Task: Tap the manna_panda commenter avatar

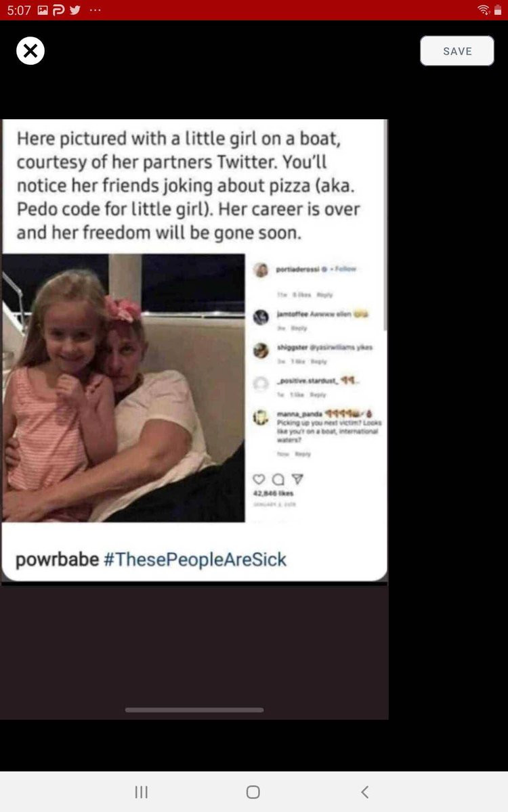Action: click(261, 418)
